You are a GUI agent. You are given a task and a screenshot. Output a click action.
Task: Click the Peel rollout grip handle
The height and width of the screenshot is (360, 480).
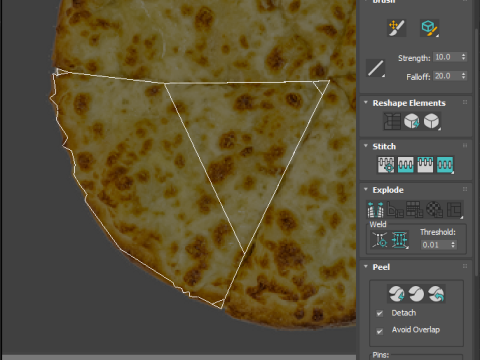tap(465, 266)
